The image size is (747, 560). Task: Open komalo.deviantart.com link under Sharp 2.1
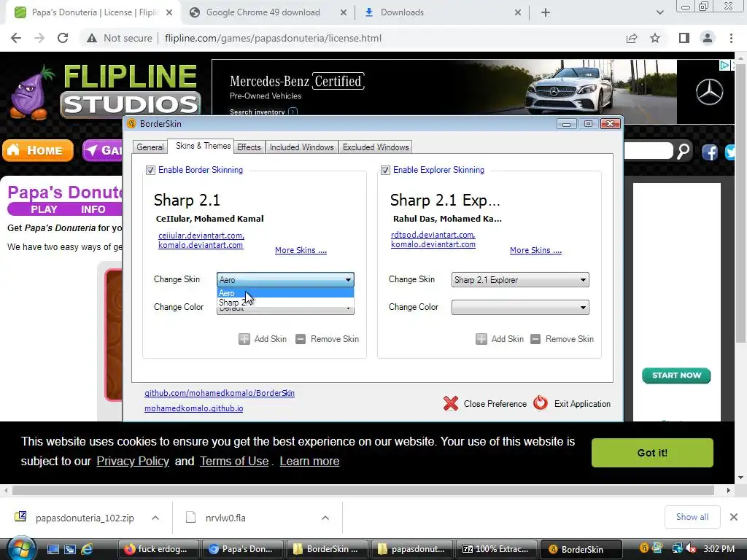201,245
